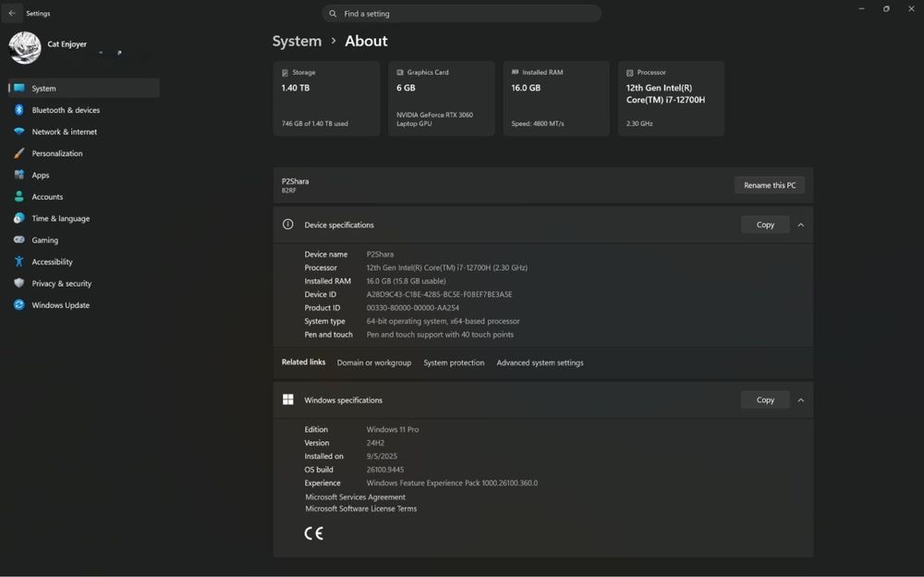Viewport: 924px width, 577px height.
Task: Open Time & language settings
Action: 84,218
